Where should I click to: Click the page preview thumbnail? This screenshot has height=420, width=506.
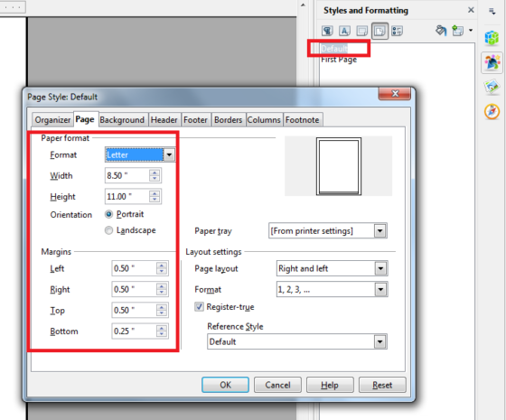(339, 166)
